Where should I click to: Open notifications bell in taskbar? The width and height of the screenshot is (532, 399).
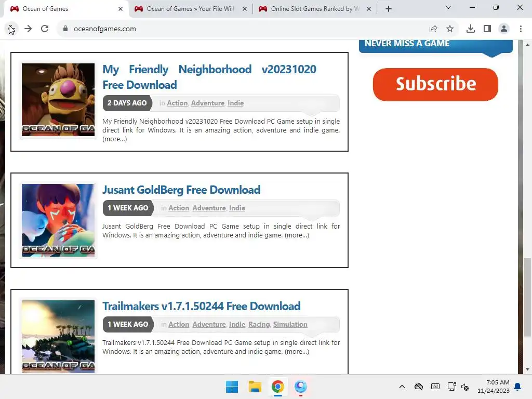[518, 387]
